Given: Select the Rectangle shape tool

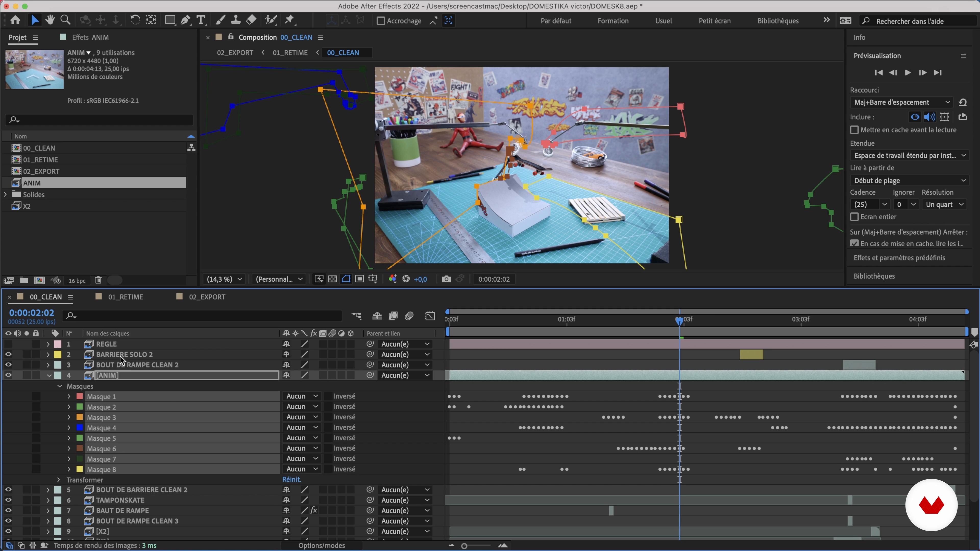Looking at the screenshot, I should click(x=170, y=20).
